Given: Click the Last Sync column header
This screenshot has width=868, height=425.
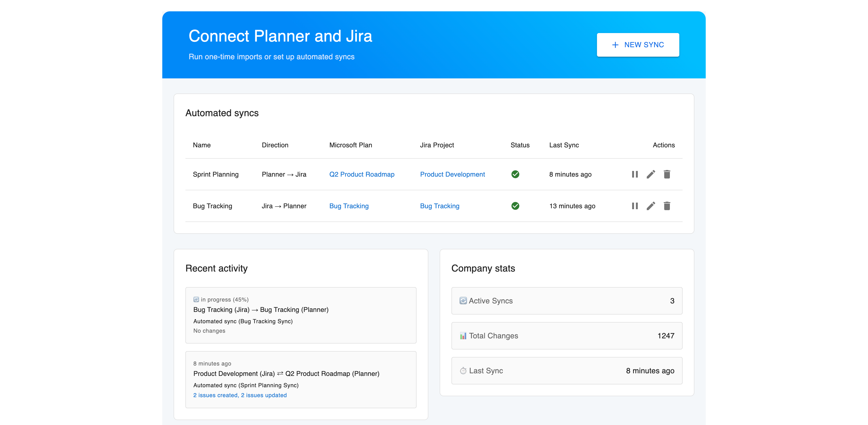Looking at the screenshot, I should click(x=564, y=145).
